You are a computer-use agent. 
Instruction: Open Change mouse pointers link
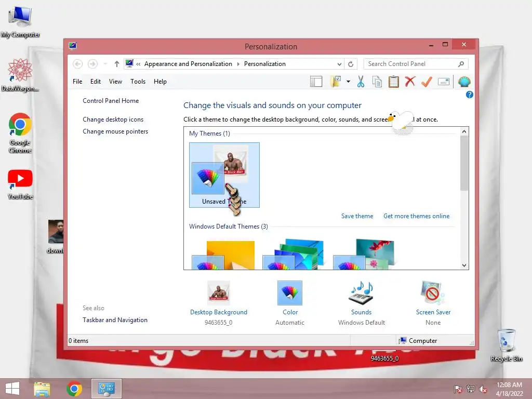click(115, 131)
